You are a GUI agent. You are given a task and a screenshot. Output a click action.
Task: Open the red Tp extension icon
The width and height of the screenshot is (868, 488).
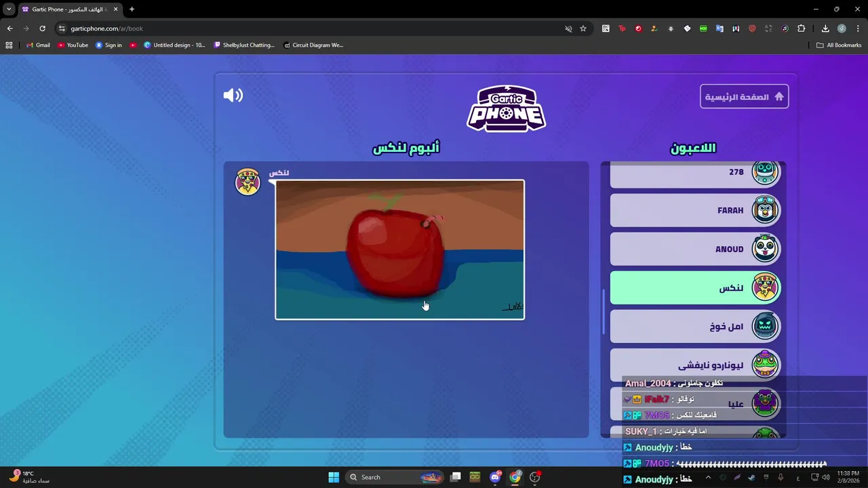click(x=622, y=28)
